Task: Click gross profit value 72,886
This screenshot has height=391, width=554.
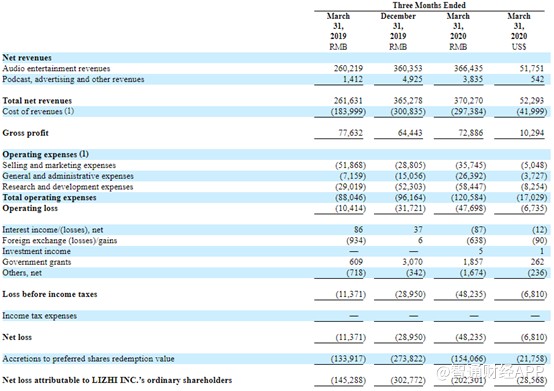Action: click(471, 133)
